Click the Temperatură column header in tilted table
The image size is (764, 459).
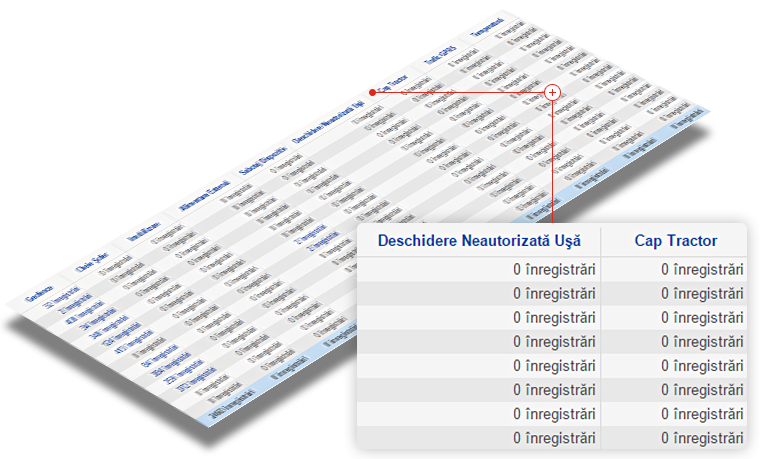coord(491,31)
